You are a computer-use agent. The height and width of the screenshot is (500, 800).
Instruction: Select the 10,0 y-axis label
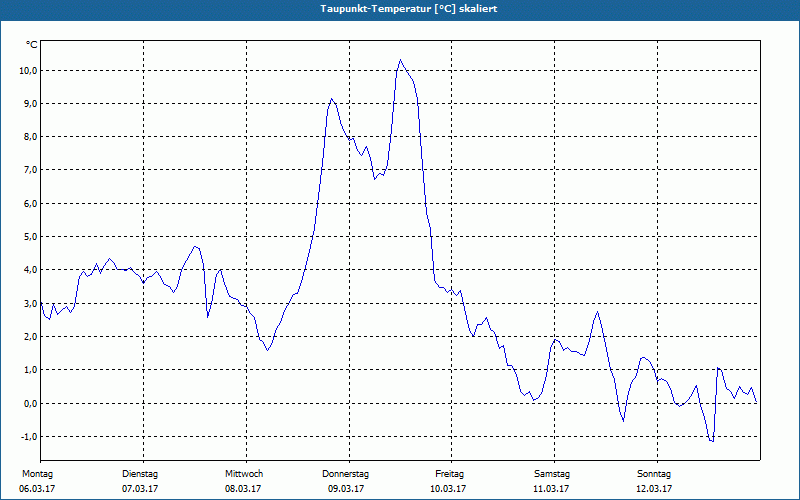pyautogui.click(x=28, y=70)
